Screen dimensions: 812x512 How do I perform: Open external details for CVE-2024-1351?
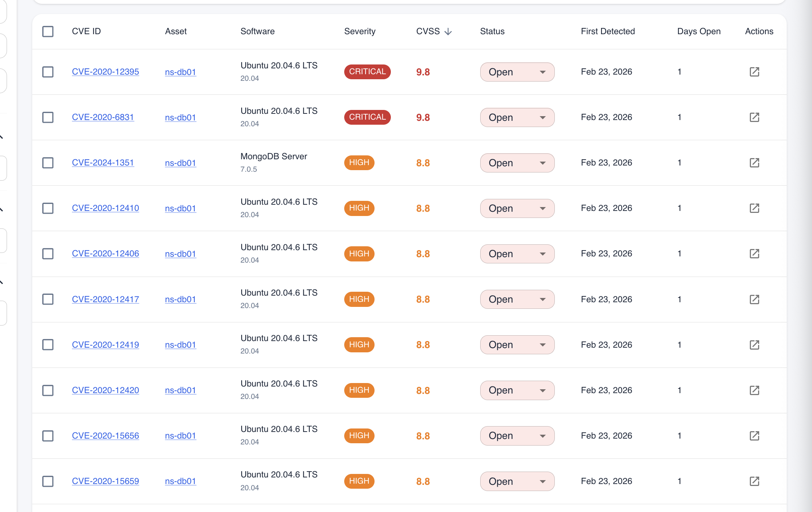[x=755, y=163]
